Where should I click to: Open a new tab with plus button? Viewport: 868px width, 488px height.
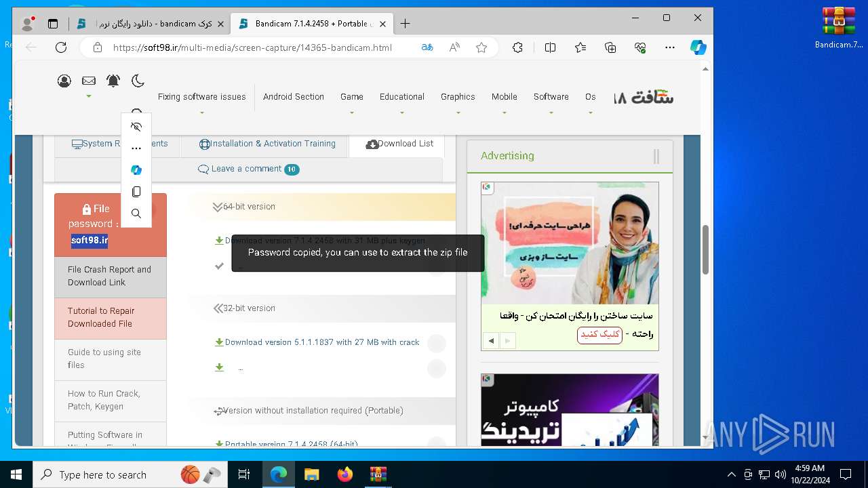405,24
